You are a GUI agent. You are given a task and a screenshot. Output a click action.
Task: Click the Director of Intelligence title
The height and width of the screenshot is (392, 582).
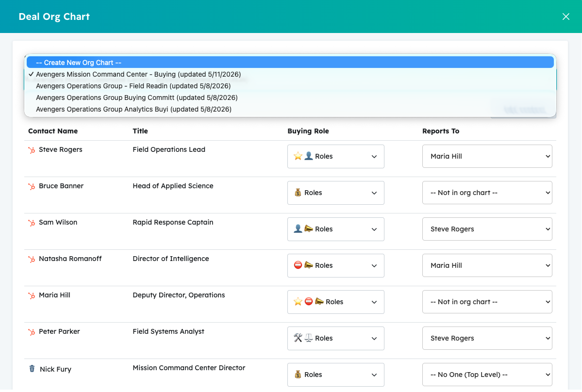click(x=171, y=259)
